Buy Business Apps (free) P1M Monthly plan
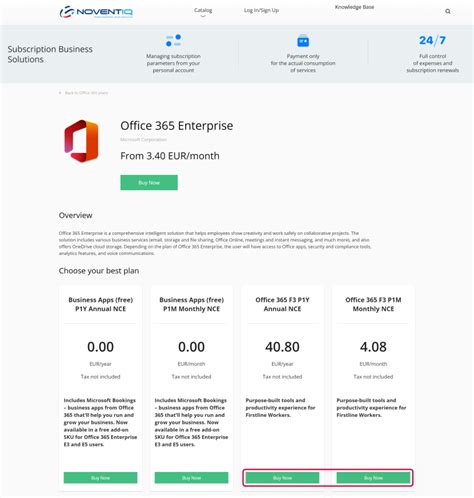This screenshot has width=474, height=498. coord(191,478)
